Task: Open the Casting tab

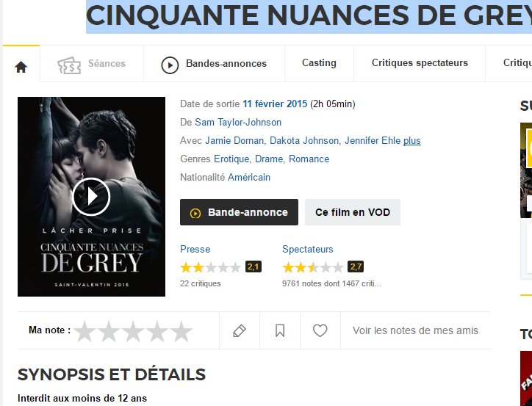Action: pyautogui.click(x=319, y=63)
